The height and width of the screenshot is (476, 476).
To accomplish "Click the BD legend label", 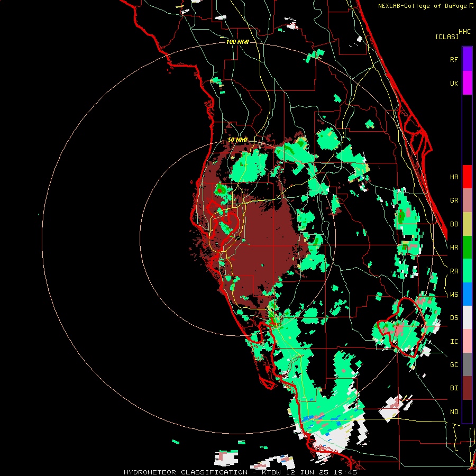I will pos(454,224).
